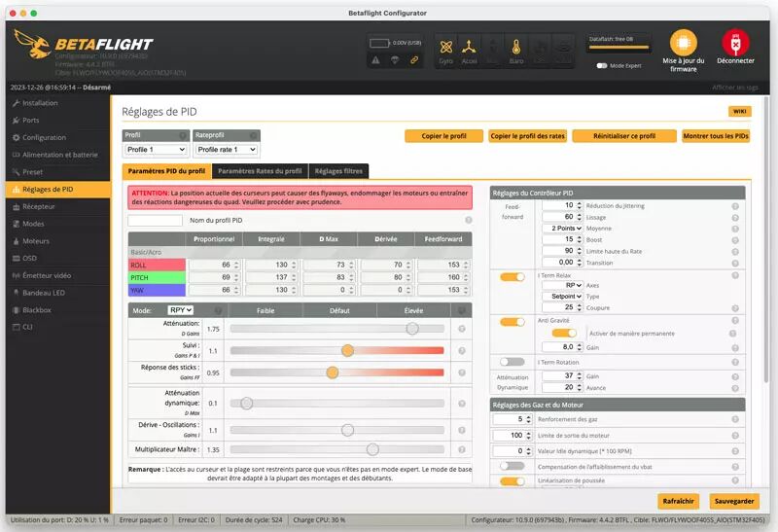The height and width of the screenshot is (532, 778).
Task: Click stepper for Anti Gravité Gain 8,0
Action: click(579, 347)
